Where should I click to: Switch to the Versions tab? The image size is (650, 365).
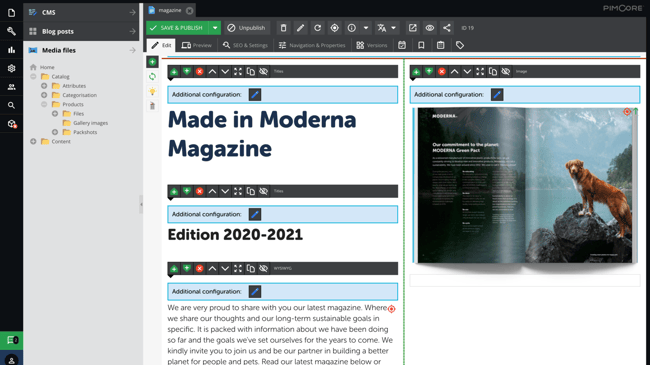(x=372, y=45)
